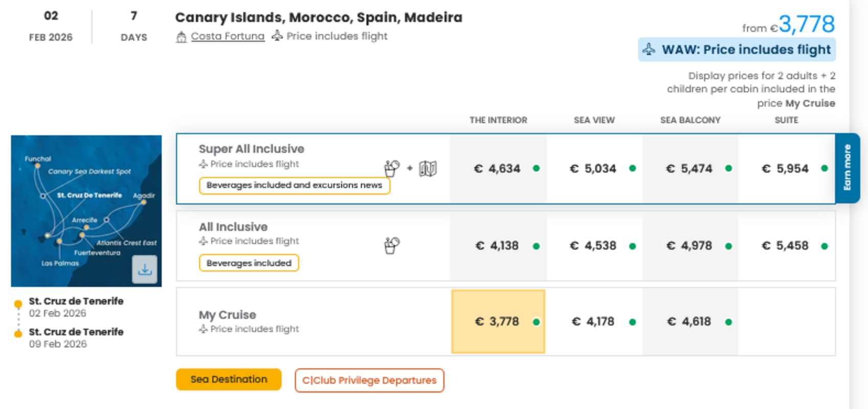Click the Beverages included tag
The height and width of the screenshot is (409, 868).
[249, 263]
